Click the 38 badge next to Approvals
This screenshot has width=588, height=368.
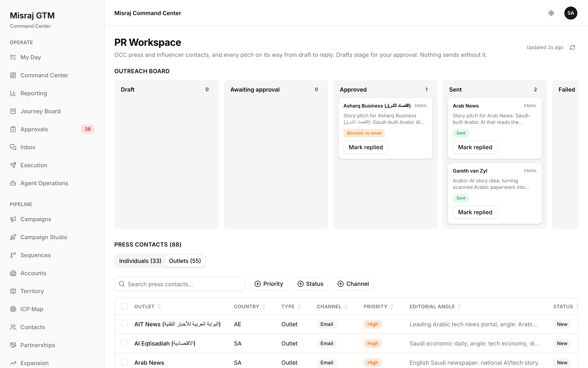pyautogui.click(x=87, y=129)
